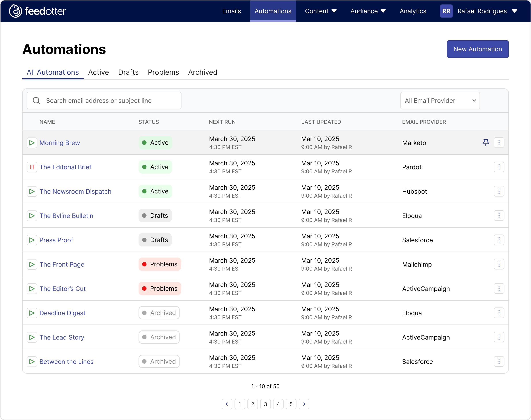
Task: Go to page 5
Action: 291,404
